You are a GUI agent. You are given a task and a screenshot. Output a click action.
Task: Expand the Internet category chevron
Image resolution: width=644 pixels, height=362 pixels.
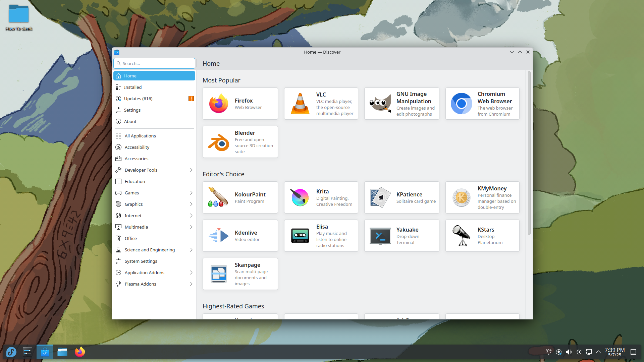point(191,216)
